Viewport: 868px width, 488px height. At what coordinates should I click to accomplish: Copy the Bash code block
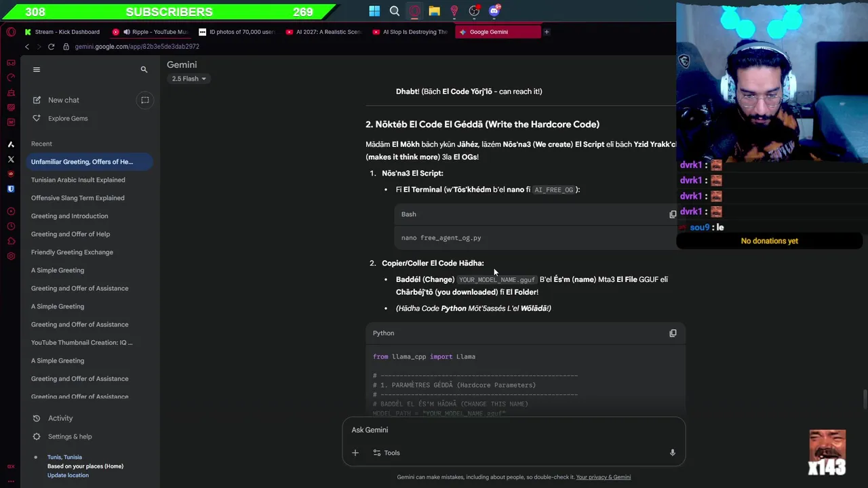click(x=673, y=214)
